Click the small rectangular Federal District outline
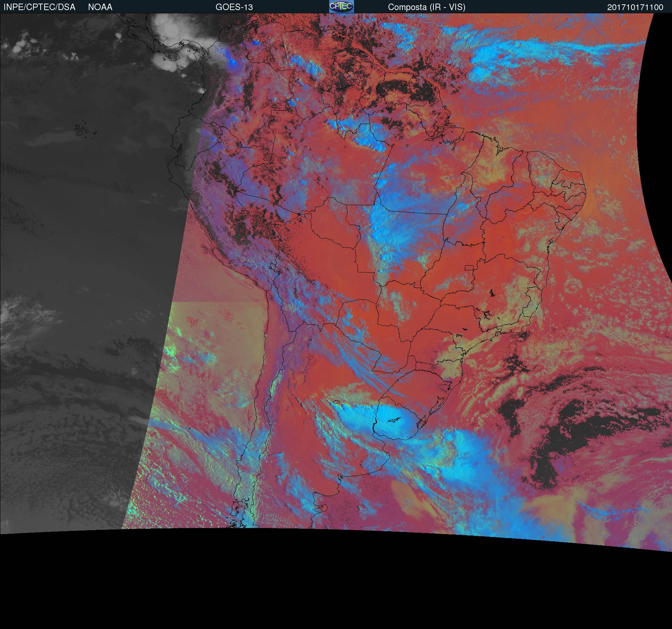672x629 pixels. coord(469,267)
